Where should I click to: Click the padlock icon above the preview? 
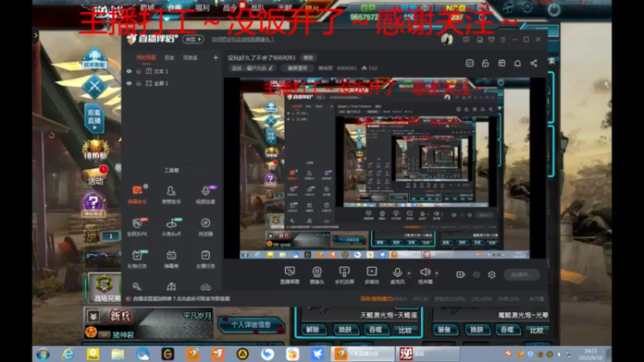485,64
